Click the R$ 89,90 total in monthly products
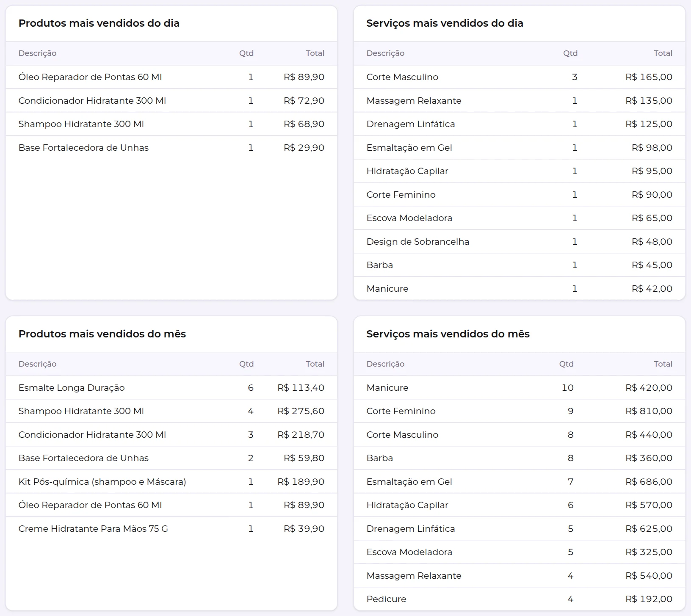 click(x=304, y=505)
